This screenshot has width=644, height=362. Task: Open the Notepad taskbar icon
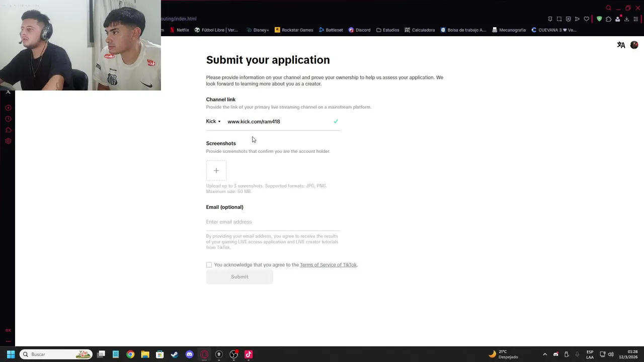116,354
